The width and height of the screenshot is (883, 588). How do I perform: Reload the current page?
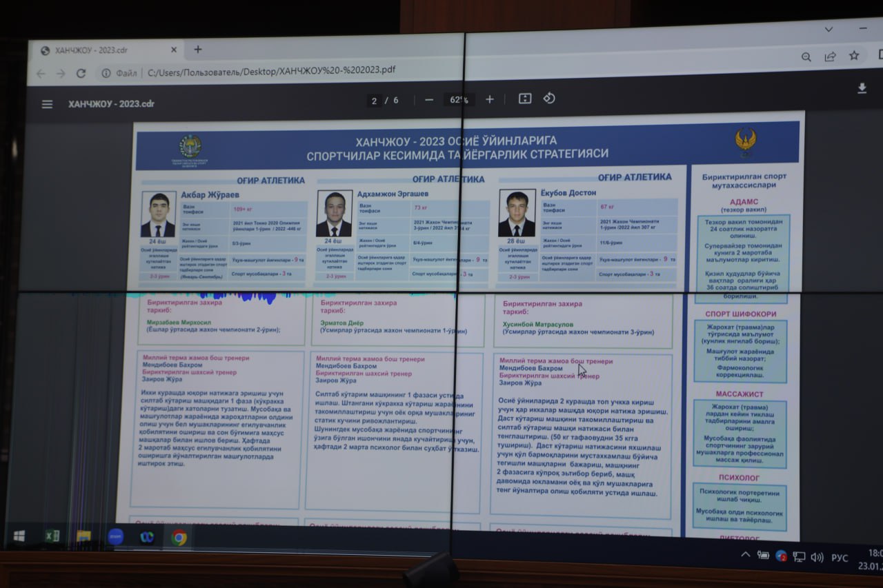click(81, 73)
